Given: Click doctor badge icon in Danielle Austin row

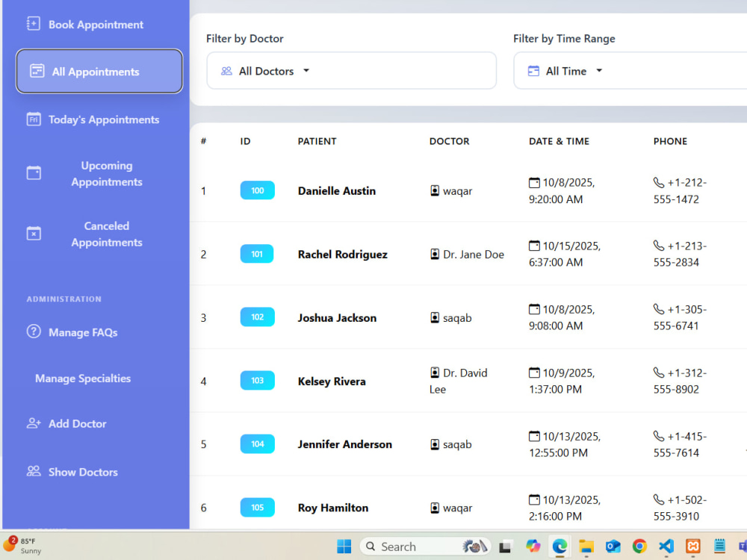Looking at the screenshot, I should point(435,191).
